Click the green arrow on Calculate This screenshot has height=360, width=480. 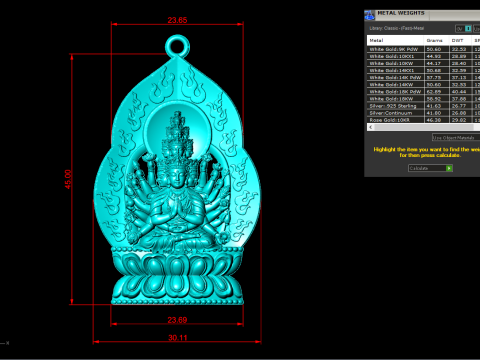[x=449, y=168]
